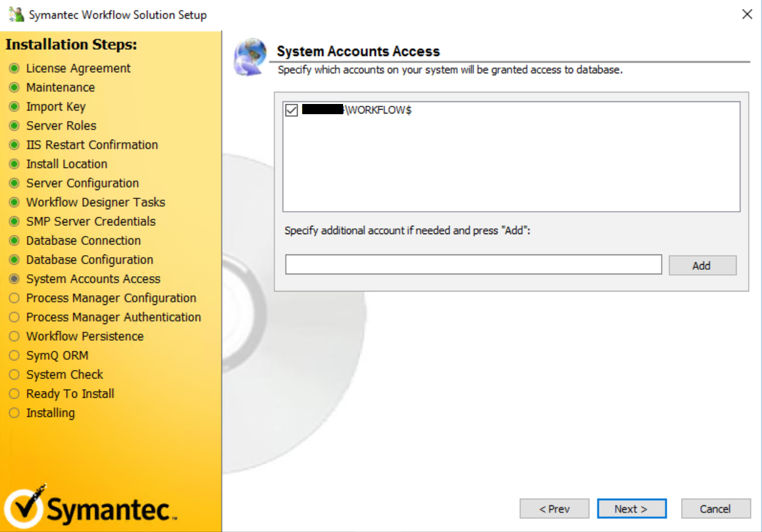This screenshot has width=762, height=532.
Task: Click the 'Specify additional account if needed' label
Action: 407,230
